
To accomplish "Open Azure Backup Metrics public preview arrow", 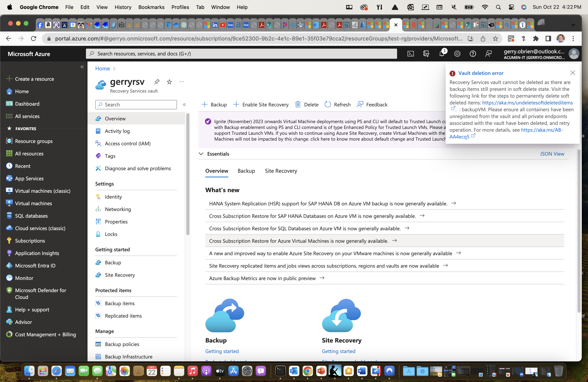I will point(322,278).
